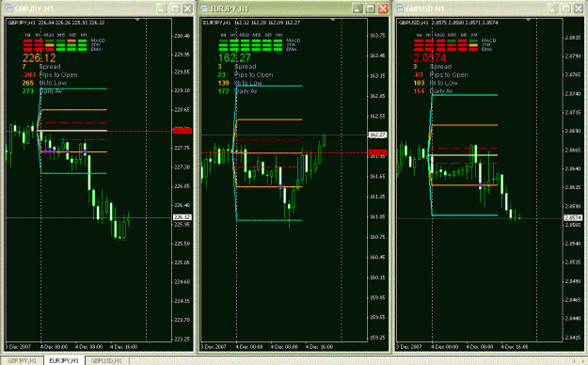588x365 pixels.
Task: Click the 230.40 price label on GBPJPY axis
Action: pyautogui.click(x=182, y=36)
